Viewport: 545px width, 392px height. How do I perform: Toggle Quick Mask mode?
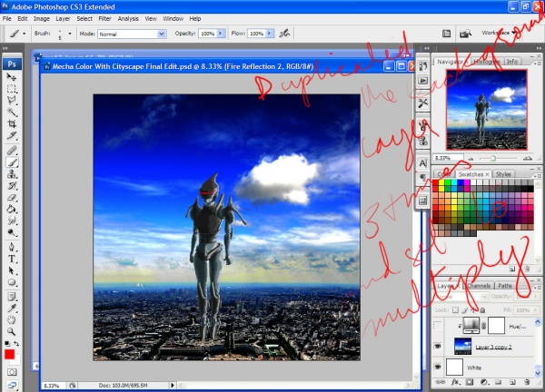point(12,372)
